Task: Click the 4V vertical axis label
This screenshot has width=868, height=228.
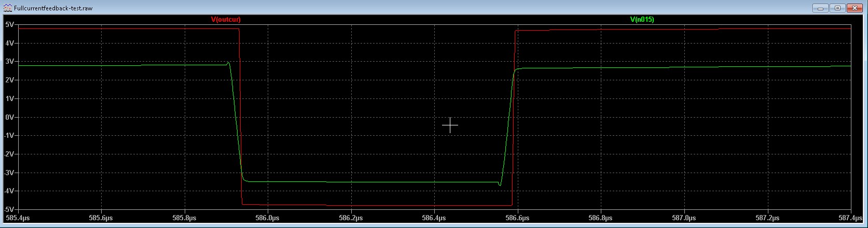Action: 10,43
